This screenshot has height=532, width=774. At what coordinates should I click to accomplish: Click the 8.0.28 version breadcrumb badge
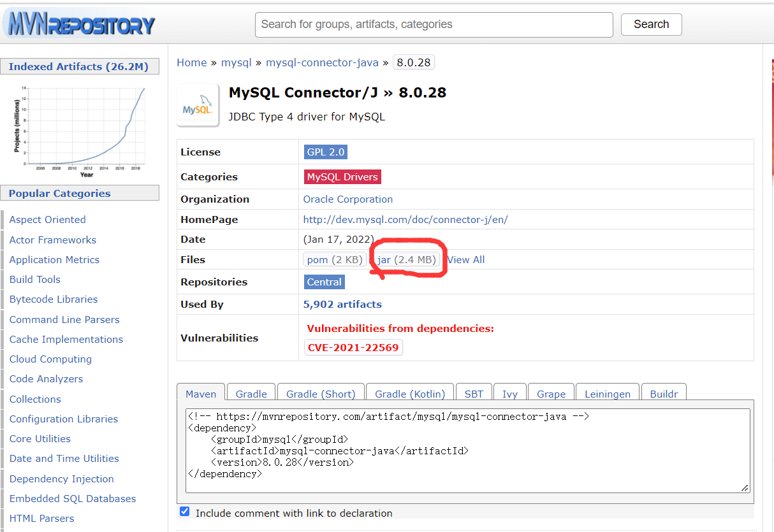(x=414, y=62)
